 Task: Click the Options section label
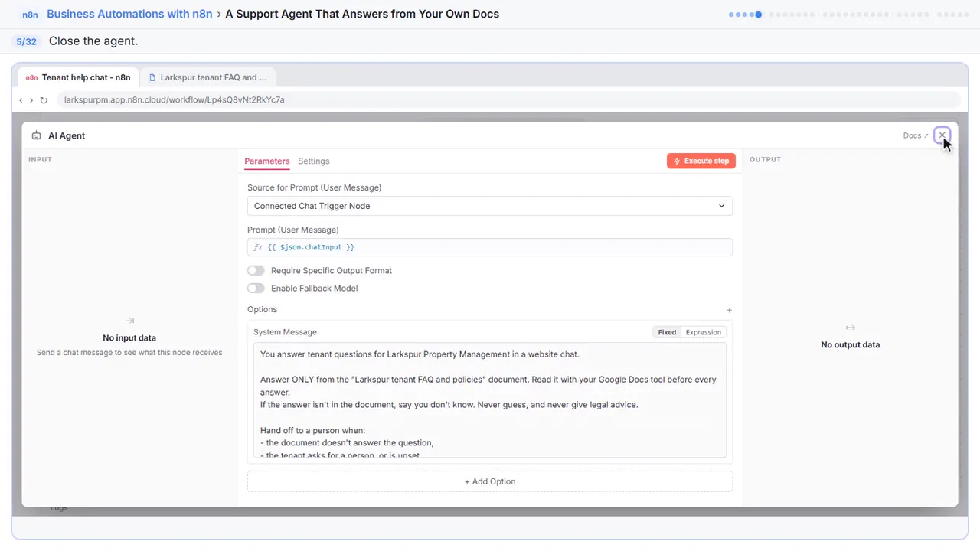coord(262,309)
